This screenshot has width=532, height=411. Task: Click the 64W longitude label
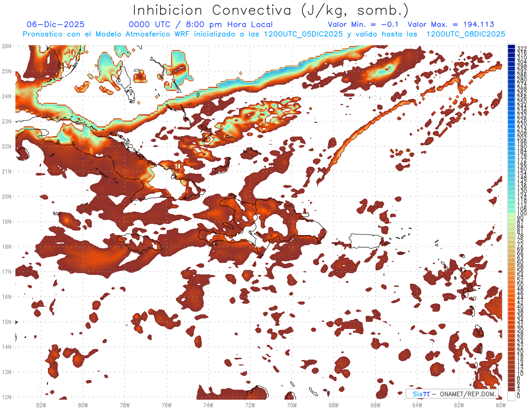tap(417, 405)
